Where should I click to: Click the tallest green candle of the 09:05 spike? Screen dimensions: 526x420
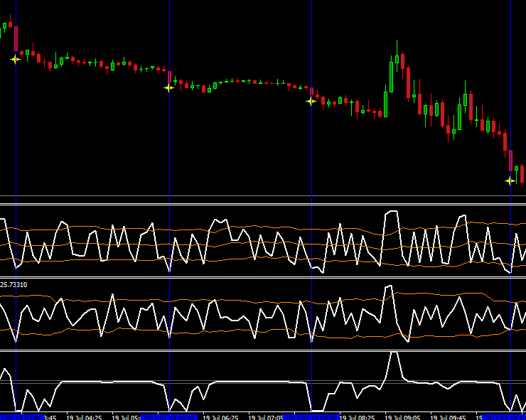coord(391,74)
